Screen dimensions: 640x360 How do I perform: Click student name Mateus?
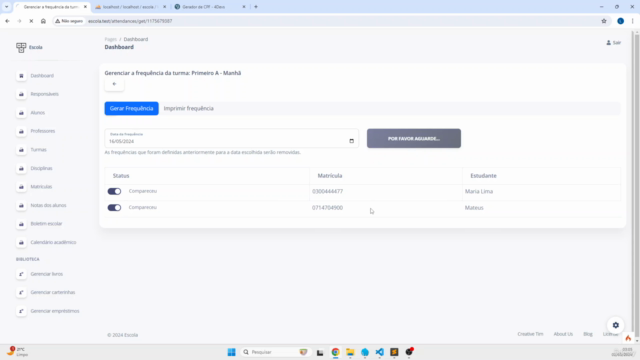[474, 208]
